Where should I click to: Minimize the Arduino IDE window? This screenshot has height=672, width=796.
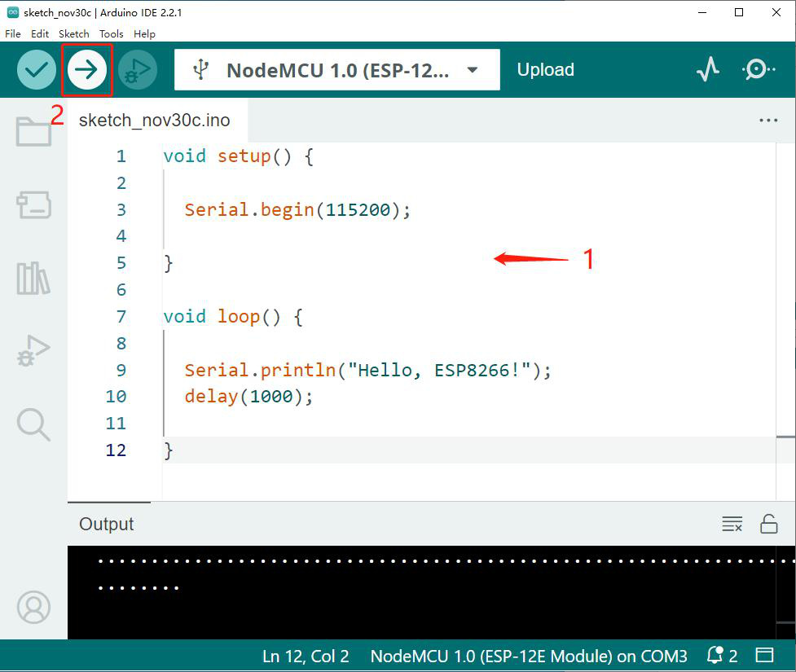tap(702, 12)
